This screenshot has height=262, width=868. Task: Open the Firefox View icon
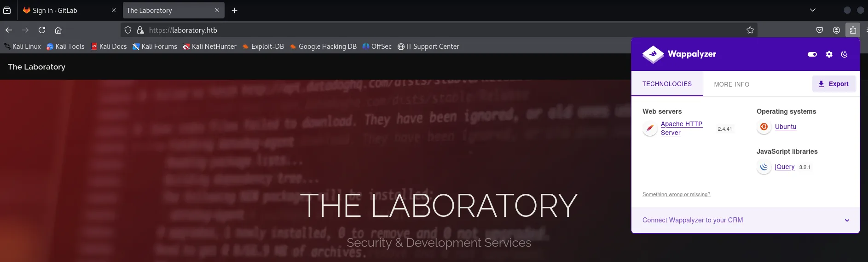(7, 10)
